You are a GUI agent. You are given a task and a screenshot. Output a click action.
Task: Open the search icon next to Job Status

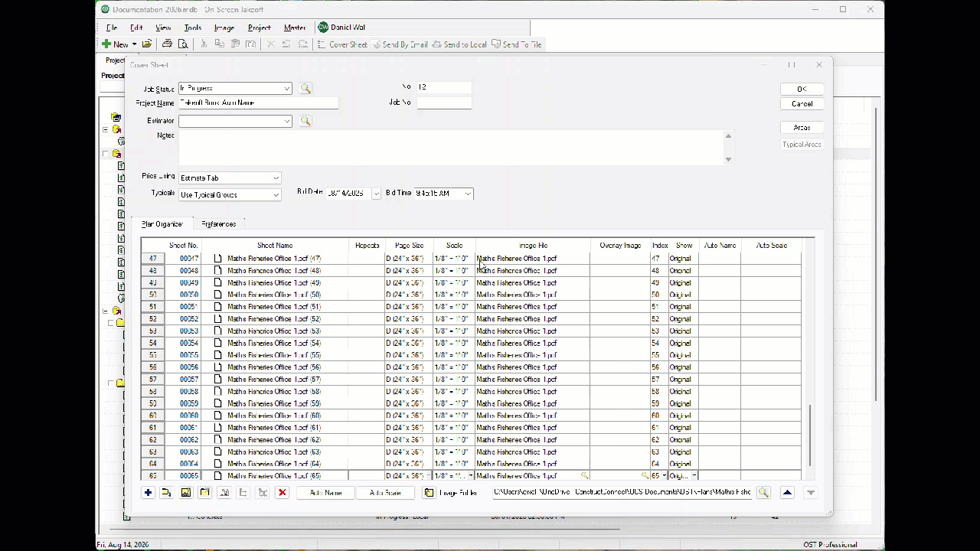(x=305, y=89)
